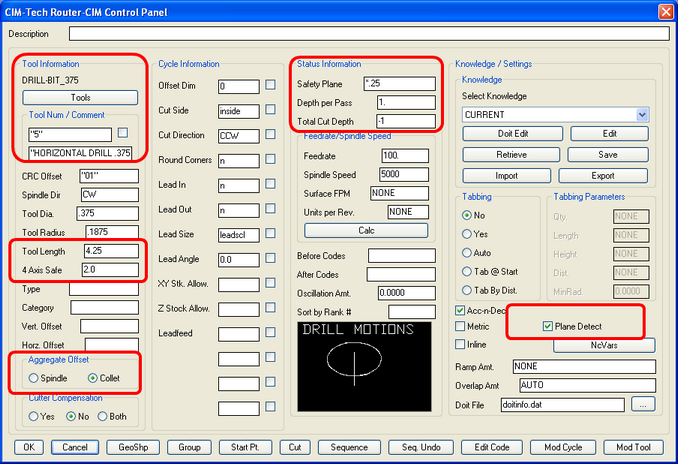Screen dimensions: 678x464
Task: Toggle the Lead In checkbox
Action: [x=270, y=183]
